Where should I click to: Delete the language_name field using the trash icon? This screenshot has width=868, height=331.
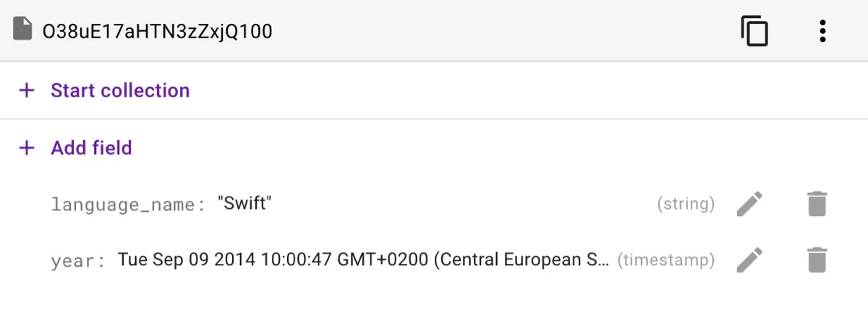pyautogui.click(x=817, y=204)
